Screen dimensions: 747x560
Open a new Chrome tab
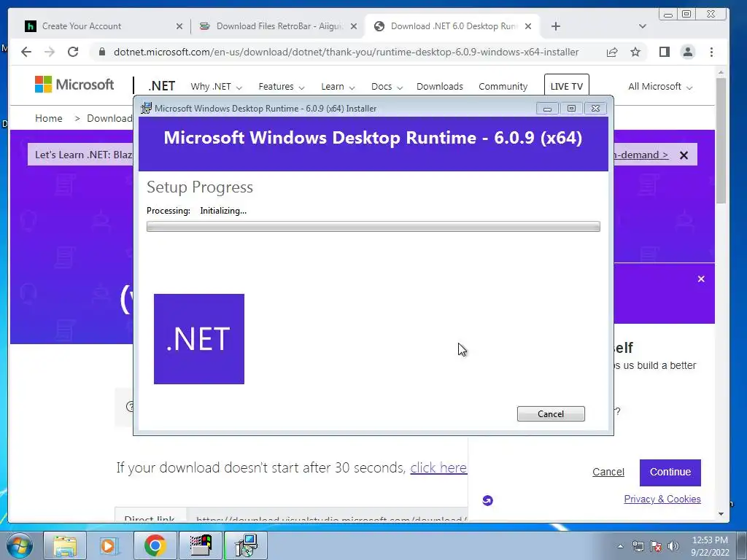click(x=555, y=26)
